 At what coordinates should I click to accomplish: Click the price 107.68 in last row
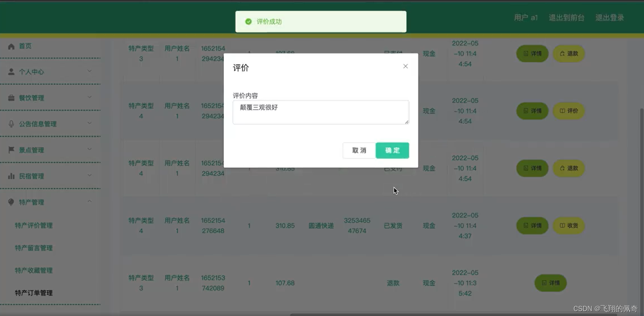click(x=285, y=283)
